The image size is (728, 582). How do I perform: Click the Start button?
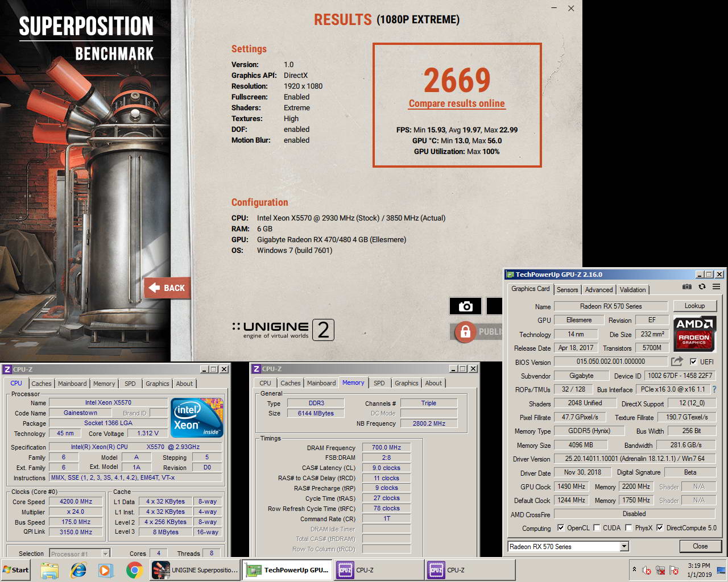point(16,569)
